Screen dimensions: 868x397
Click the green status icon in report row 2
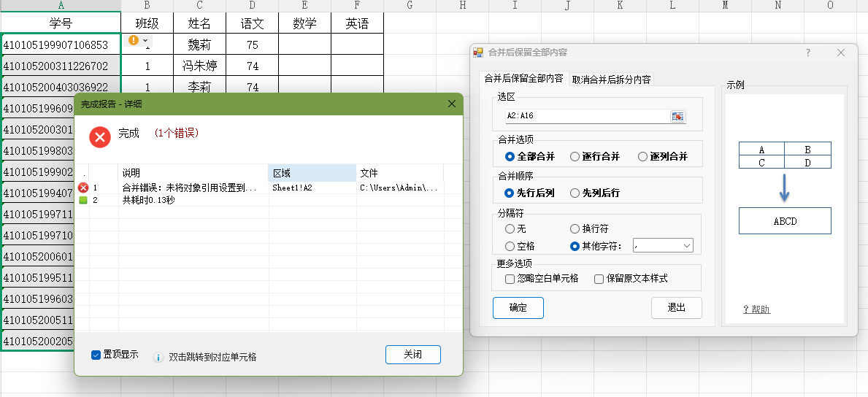point(83,200)
